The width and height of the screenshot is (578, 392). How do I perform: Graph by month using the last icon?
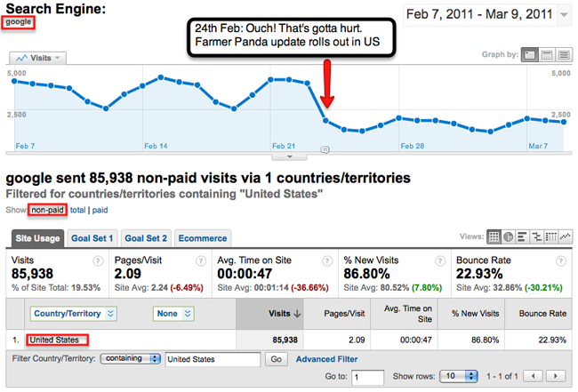(564, 54)
